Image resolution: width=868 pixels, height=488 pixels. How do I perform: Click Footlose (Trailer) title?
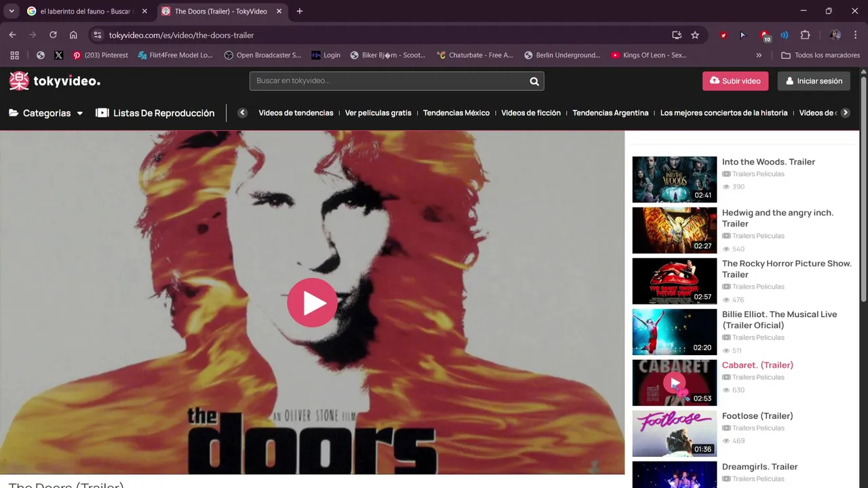[x=757, y=416]
